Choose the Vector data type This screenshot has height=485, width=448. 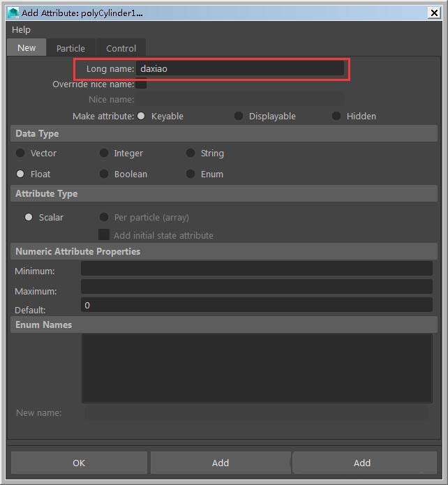pyautogui.click(x=20, y=153)
